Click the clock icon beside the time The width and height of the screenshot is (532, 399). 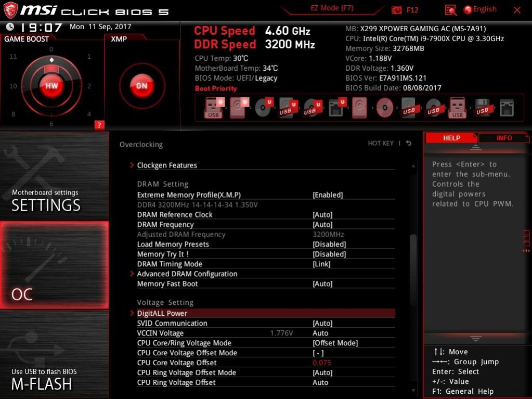pos(10,27)
